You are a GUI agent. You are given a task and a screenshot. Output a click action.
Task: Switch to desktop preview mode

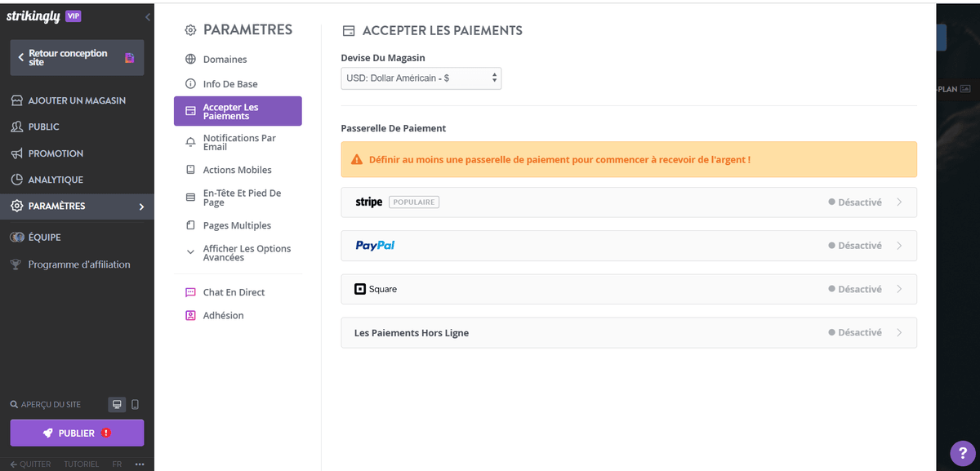(116, 404)
